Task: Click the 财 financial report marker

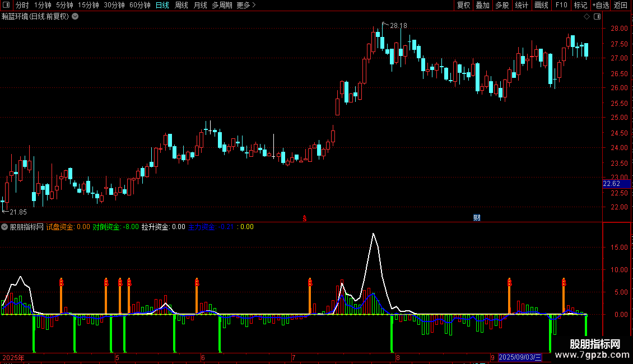Action: point(477,218)
